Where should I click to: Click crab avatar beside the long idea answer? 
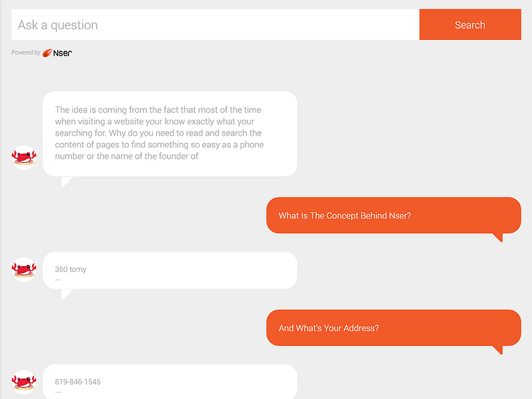point(24,157)
